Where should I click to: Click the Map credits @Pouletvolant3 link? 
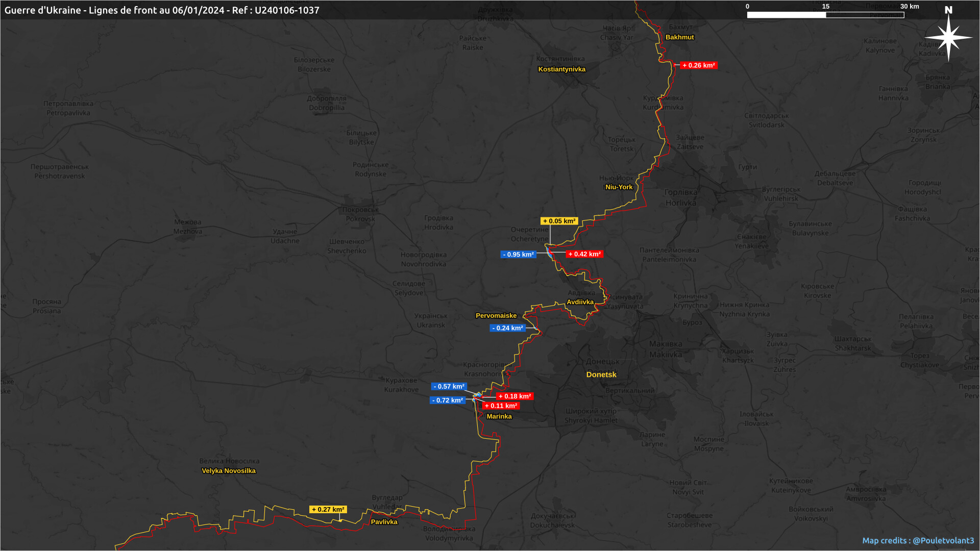[918, 540]
